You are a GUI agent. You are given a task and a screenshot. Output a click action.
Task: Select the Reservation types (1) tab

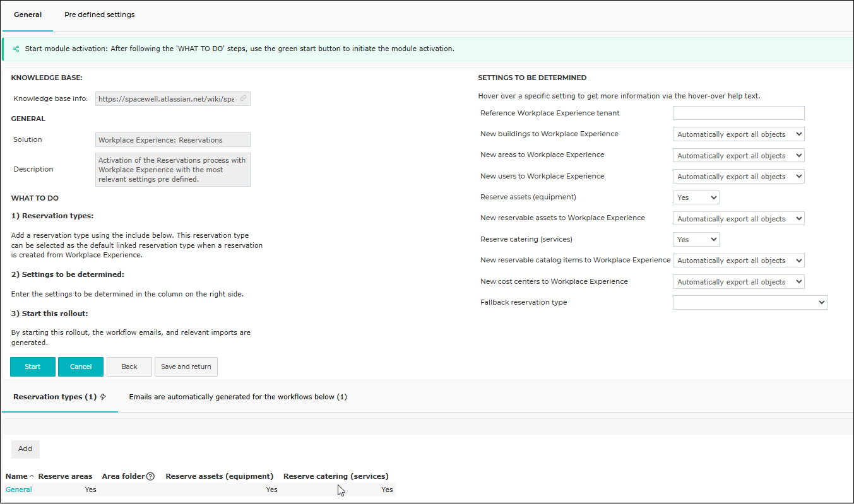tap(60, 397)
